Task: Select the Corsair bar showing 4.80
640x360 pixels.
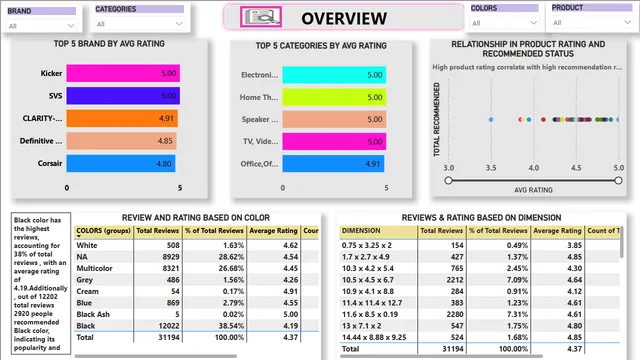Action: [121, 163]
